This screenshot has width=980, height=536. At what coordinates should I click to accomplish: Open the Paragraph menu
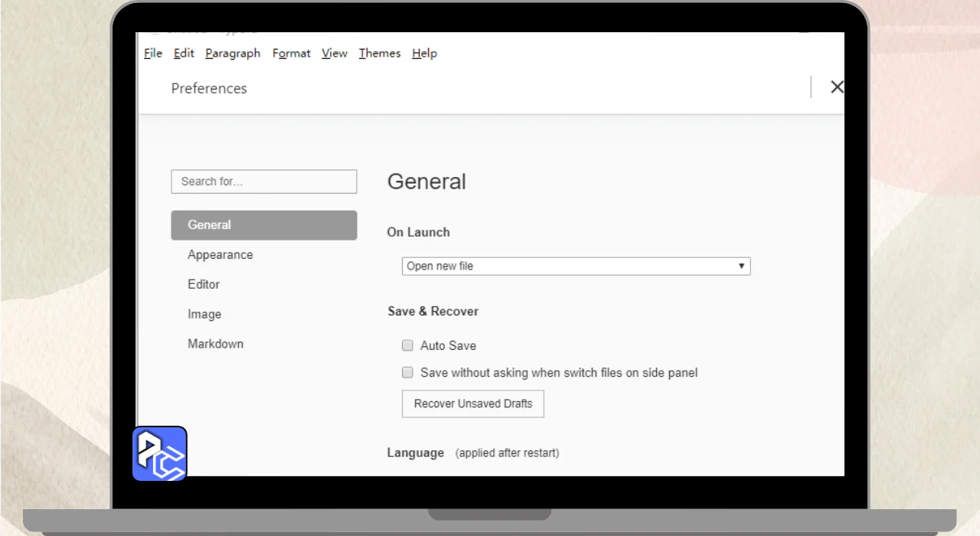233,53
